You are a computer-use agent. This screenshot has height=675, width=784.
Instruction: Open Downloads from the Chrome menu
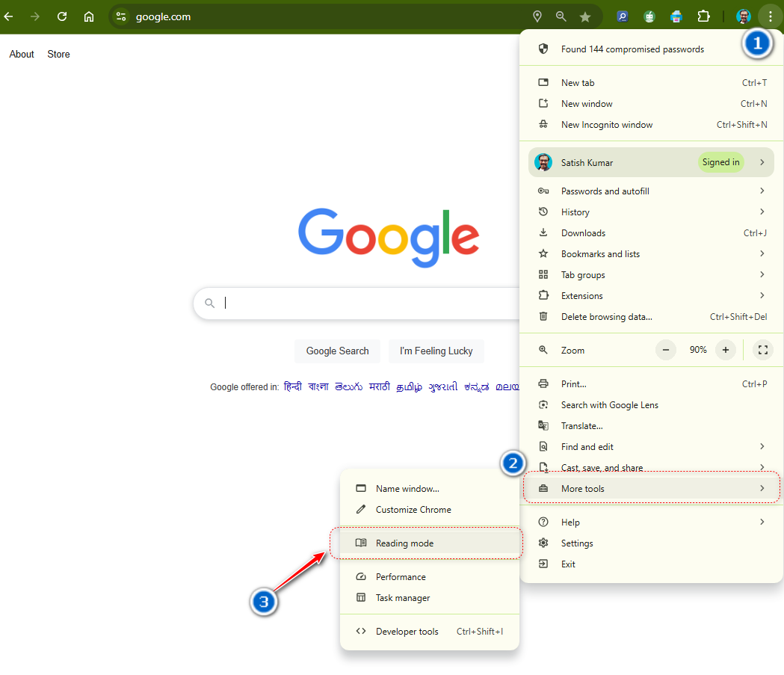[x=652, y=233]
